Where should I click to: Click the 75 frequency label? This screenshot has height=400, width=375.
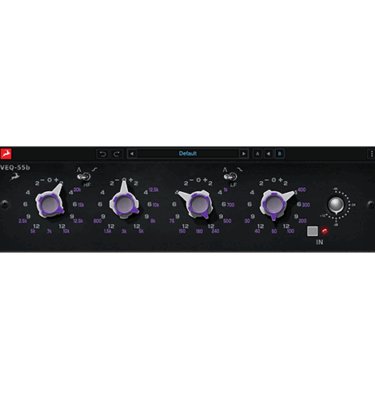[x=172, y=221]
